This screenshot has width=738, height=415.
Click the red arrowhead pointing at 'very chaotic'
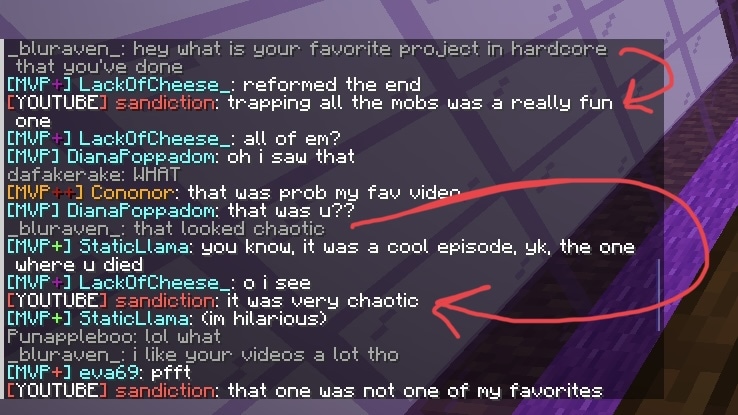pyautogui.click(x=454, y=308)
